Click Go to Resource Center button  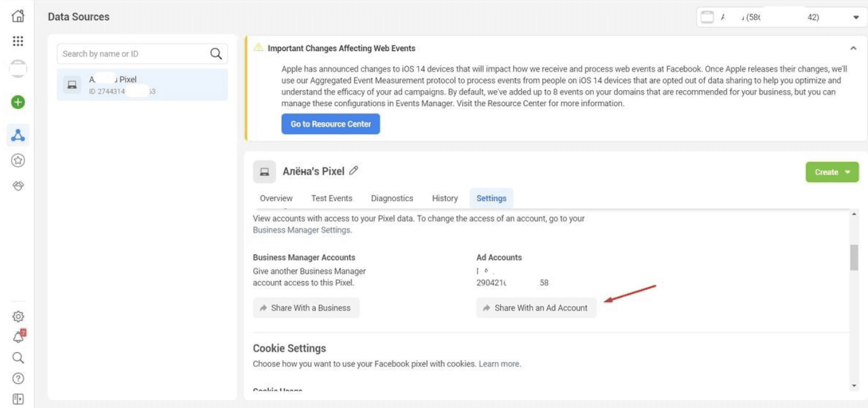pos(331,124)
